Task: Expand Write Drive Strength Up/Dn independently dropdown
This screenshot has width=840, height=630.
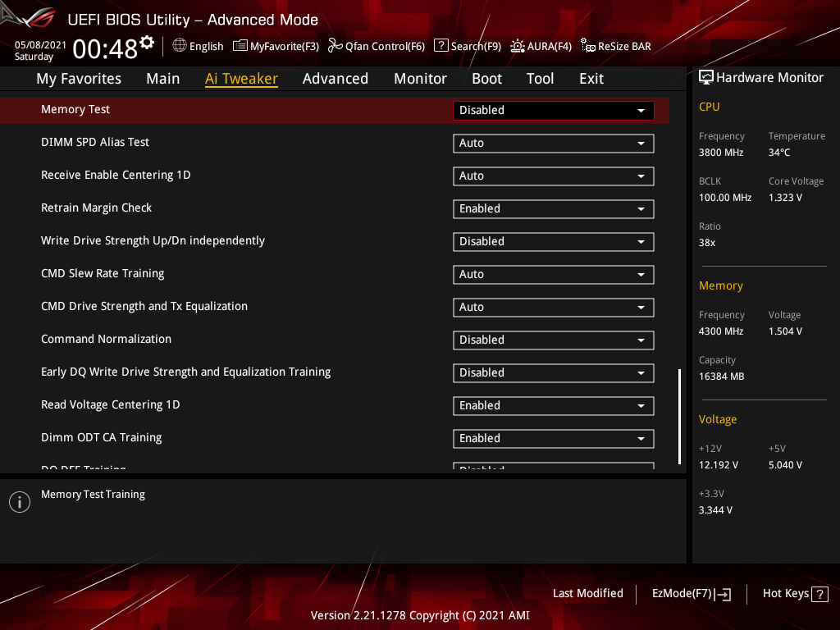Action: pyautogui.click(x=554, y=242)
